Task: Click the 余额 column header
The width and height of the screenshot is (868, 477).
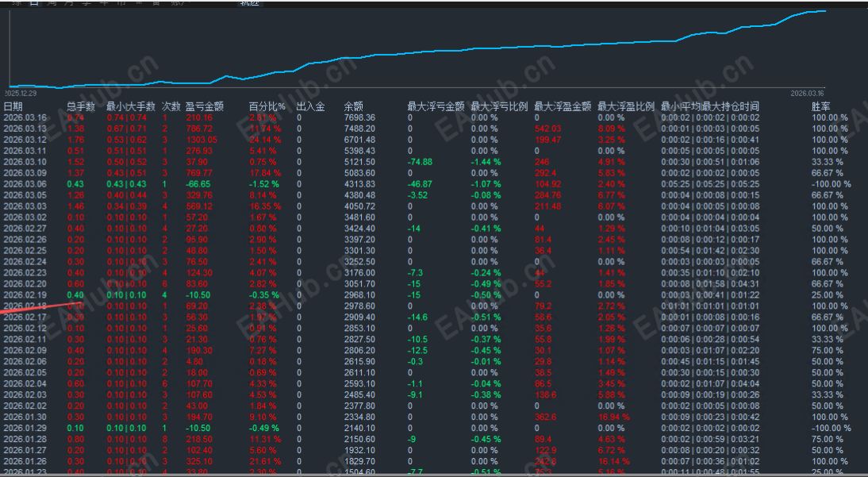Action: pyautogui.click(x=353, y=106)
